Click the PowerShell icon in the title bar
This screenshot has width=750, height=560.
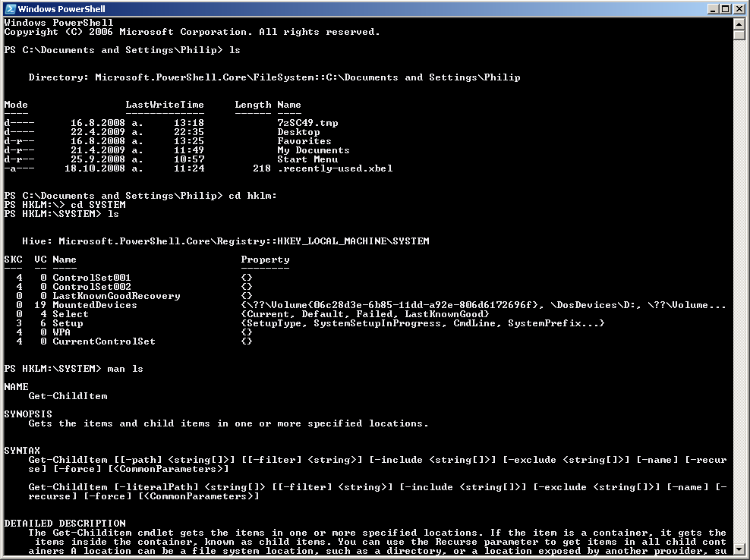pos(10,8)
